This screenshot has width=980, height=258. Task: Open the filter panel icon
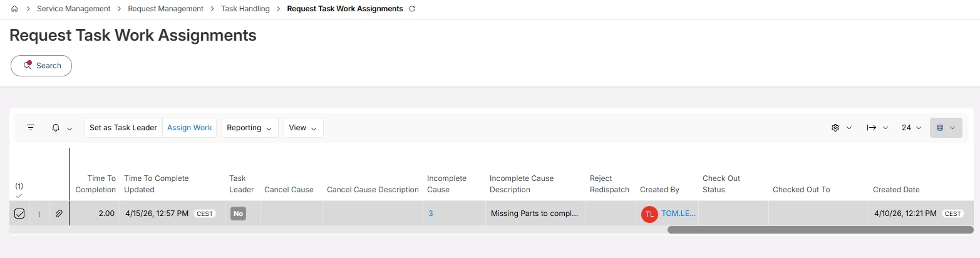pyautogui.click(x=31, y=128)
